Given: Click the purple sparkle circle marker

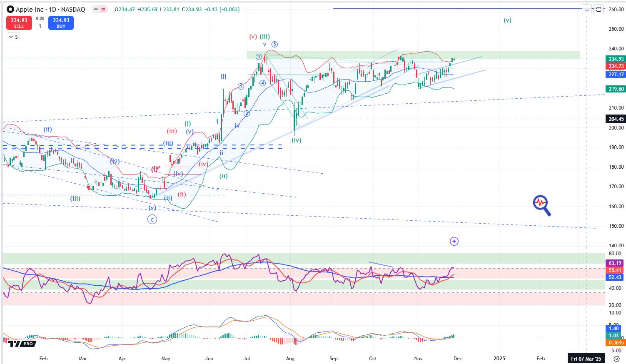Looking at the screenshot, I should pyautogui.click(x=454, y=241).
